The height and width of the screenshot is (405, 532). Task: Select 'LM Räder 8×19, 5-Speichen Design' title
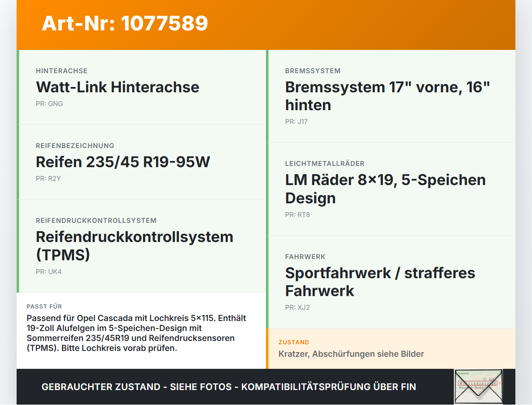click(x=385, y=189)
